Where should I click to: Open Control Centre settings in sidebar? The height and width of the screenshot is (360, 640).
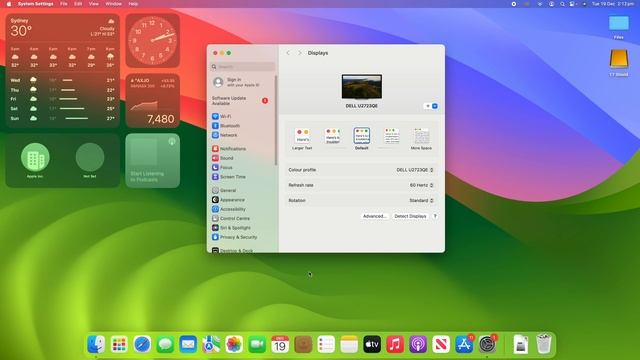[x=231, y=218]
